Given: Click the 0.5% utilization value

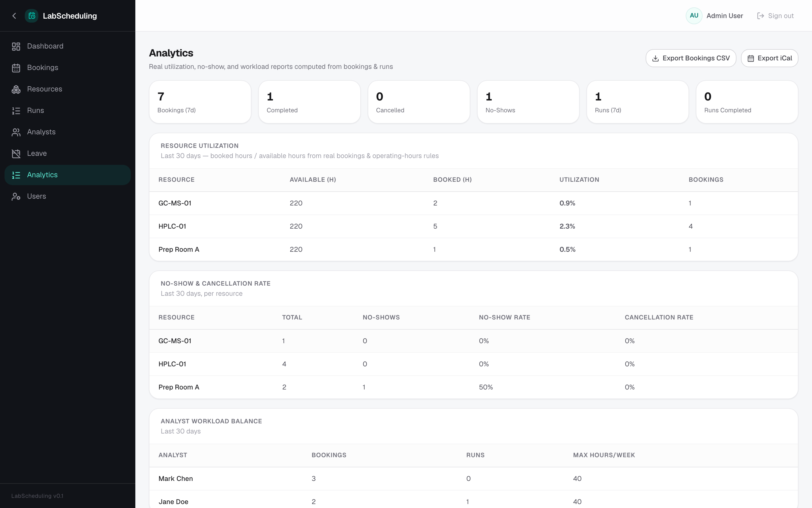Looking at the screenshot, I should [x=567, y=250].
